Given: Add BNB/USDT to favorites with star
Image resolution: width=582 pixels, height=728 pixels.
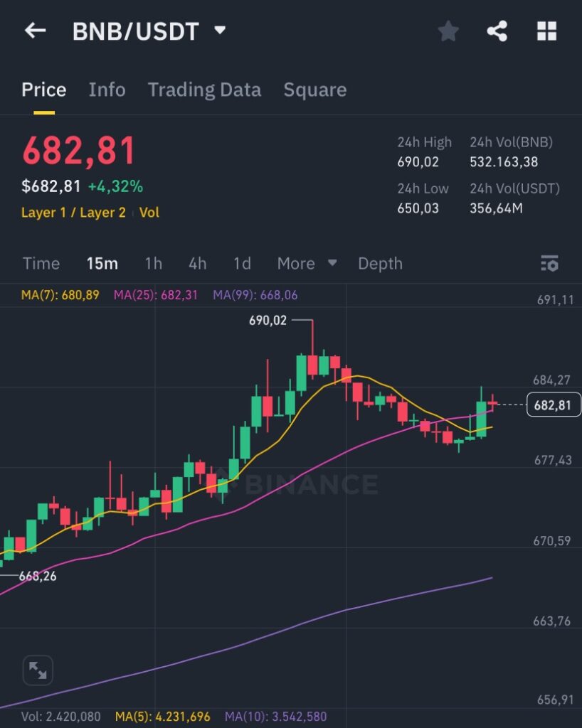Looking at the screenshot, I should click(448, 31).
